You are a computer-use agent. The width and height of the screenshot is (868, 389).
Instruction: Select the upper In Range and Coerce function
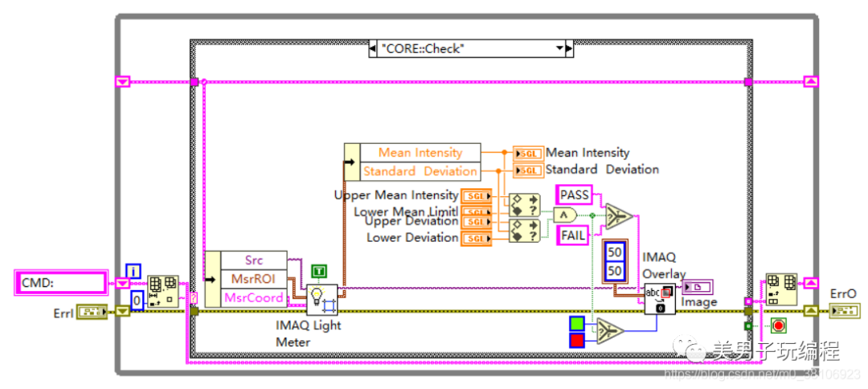coord(524,204)
